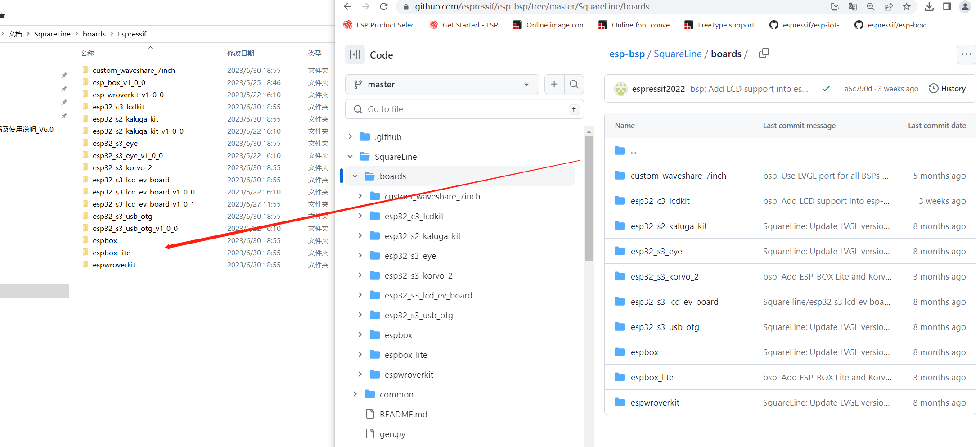Sort Explorer by 类型 column
The height and width of the screenshot is (447, 980).
315,53
